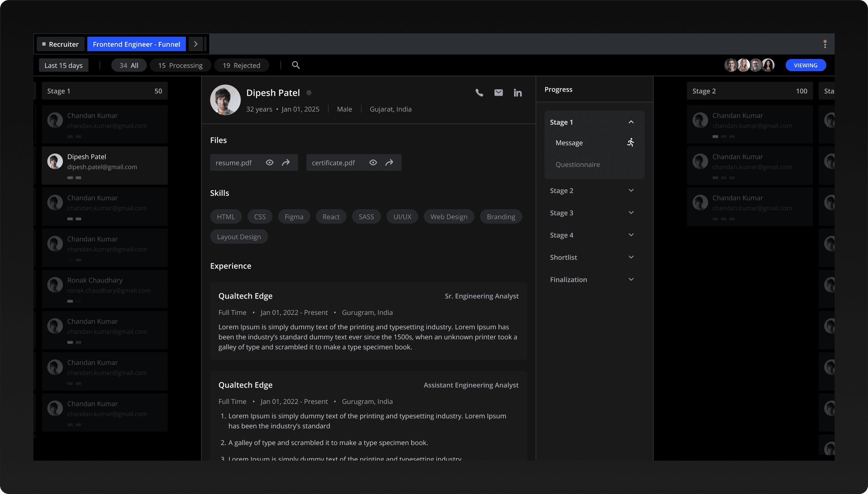Click the phone call icon

point(479,93)
